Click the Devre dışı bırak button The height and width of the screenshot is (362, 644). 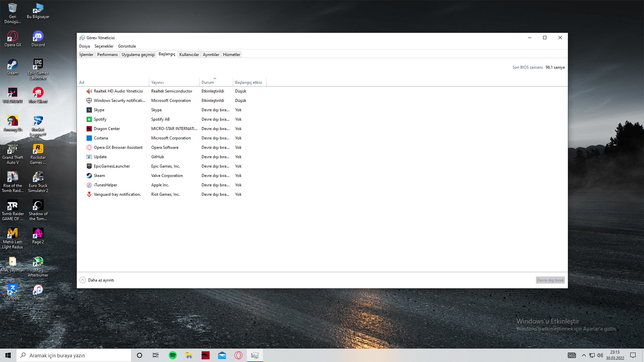tap(550, 280)
